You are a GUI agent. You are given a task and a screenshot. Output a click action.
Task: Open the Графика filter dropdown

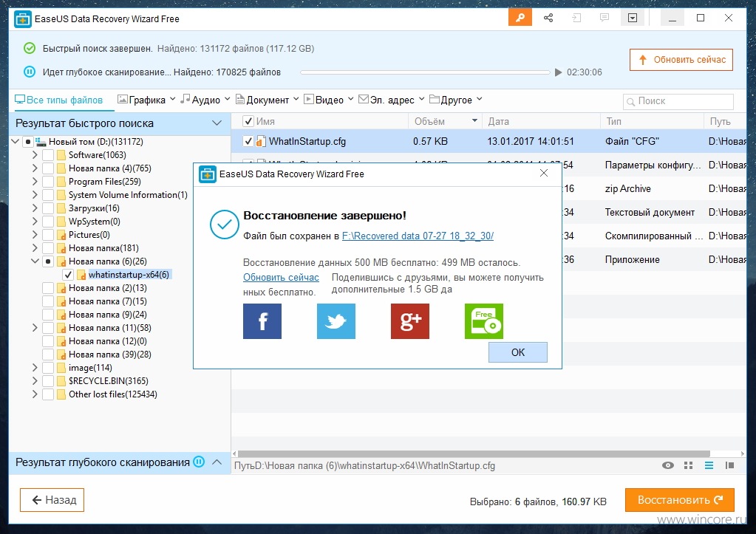pos(173,99)
